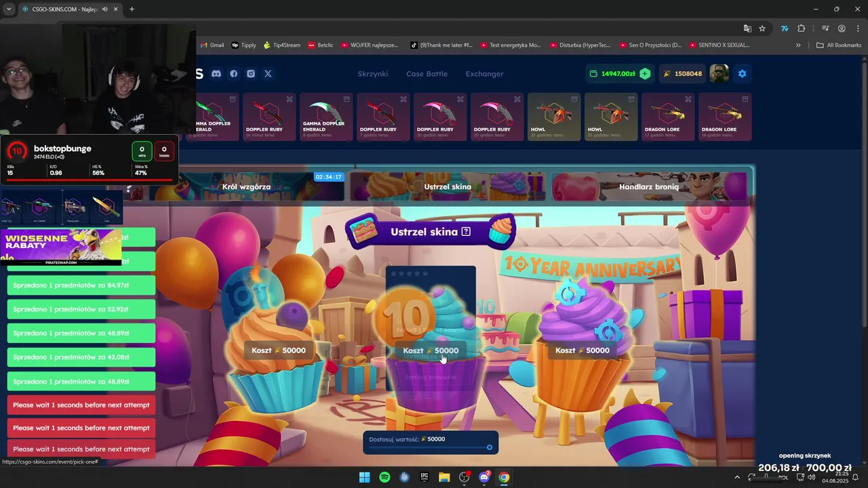
Task: Open the first Howl recent drop card
Action: click(x=554, y=117)
